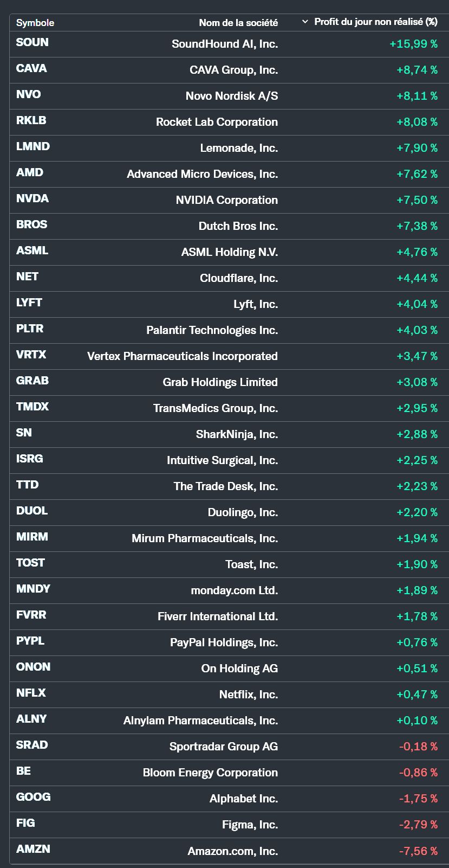Image resolution: width=449 pixels, height=868 pixels.
Task: Select the +15,99 % SoundHound gain value
Action: [x=413, y=44]
